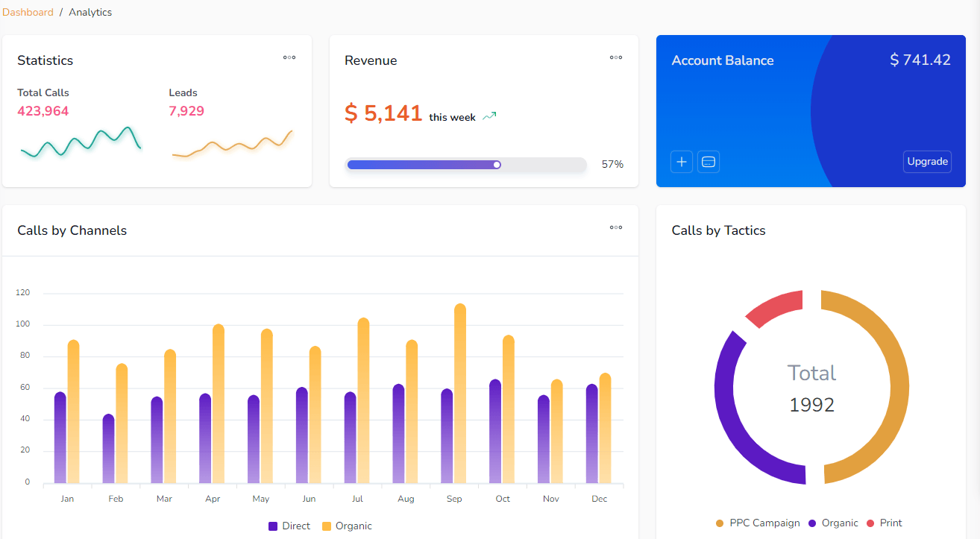The width and height of the screenshot is (980, 539).
Task: Click the 57% progress label
Action: tap(612, 164)
